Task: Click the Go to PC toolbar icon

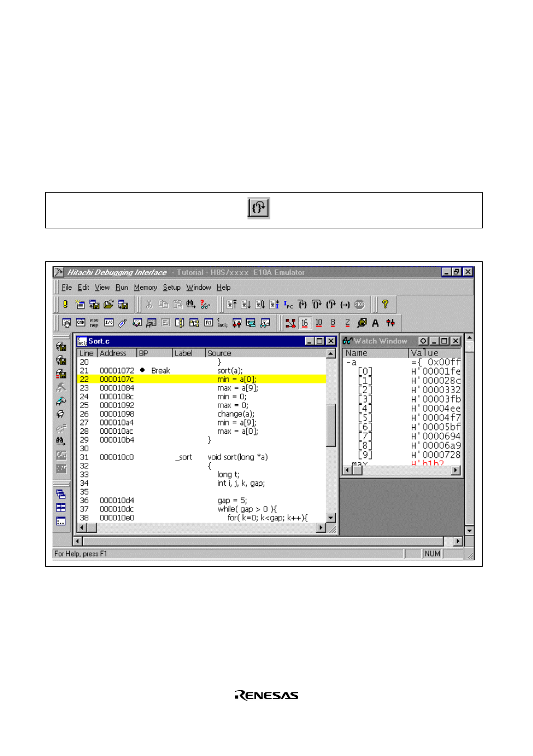Action: (288, 305)
